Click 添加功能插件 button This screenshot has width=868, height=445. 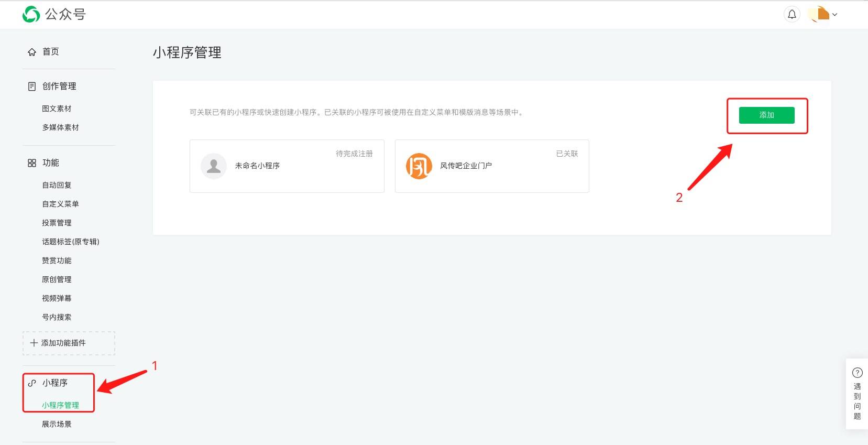coord(69,343)
